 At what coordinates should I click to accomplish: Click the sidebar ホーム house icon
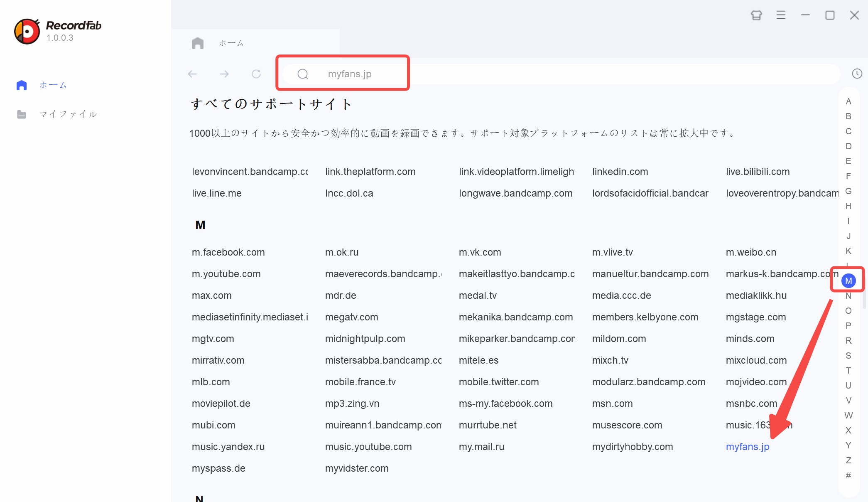pyautogui.click(x=22, y=85)
